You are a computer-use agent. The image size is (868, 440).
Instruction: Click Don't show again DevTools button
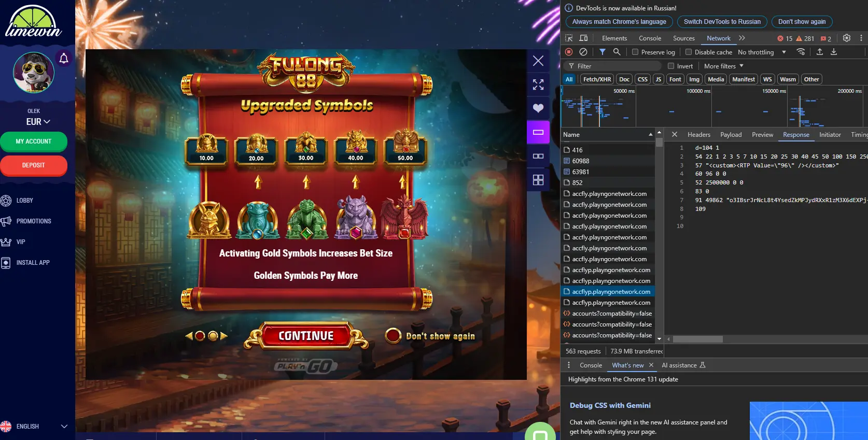click(802, 22)
